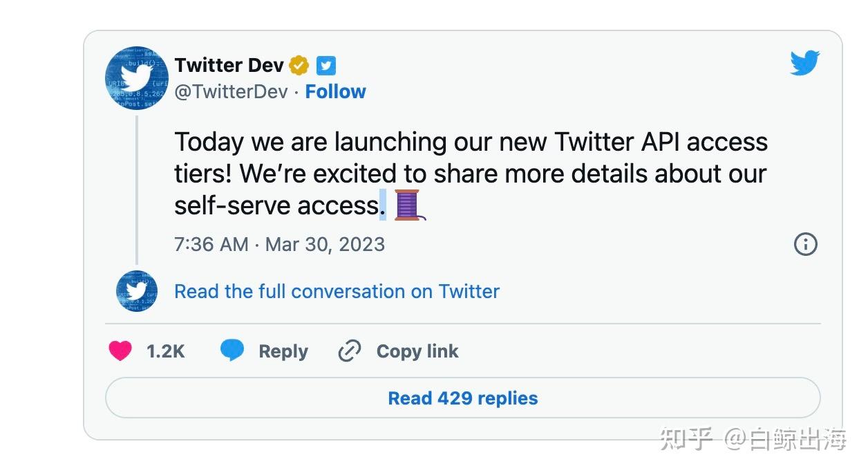Click the blue reply speech bubble icon
The image size is (868, 473).
(232, 351)
